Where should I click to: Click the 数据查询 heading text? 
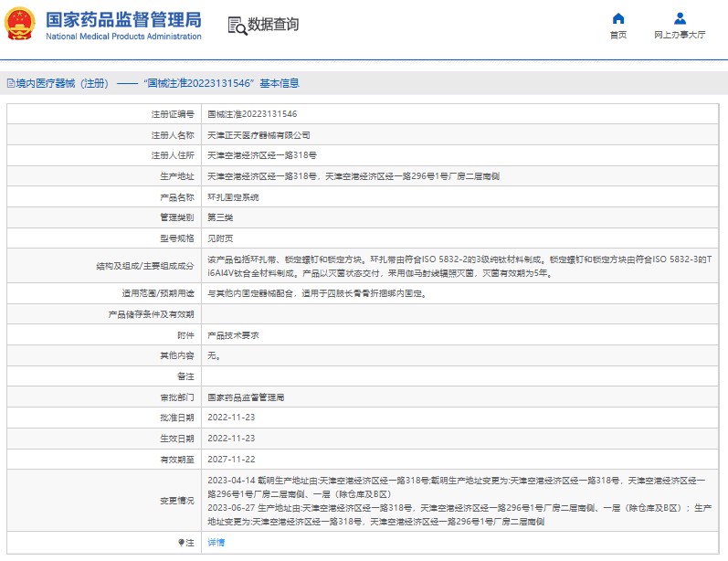pyautogui.click(x=273, y=25)
